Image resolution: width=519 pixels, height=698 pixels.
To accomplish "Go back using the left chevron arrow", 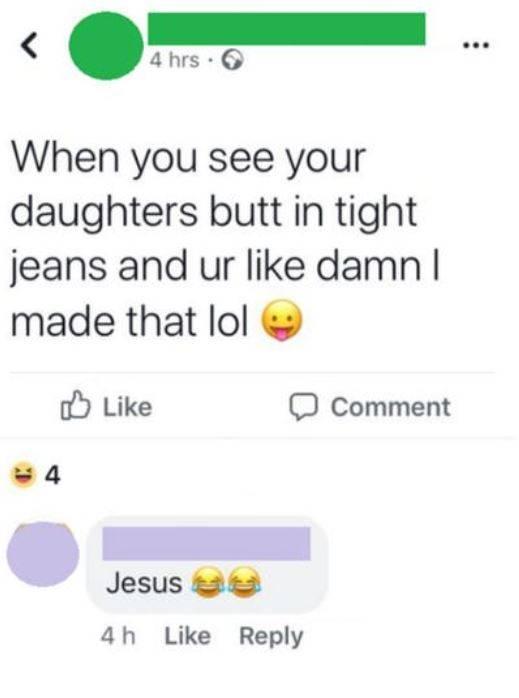I will 29,46.
